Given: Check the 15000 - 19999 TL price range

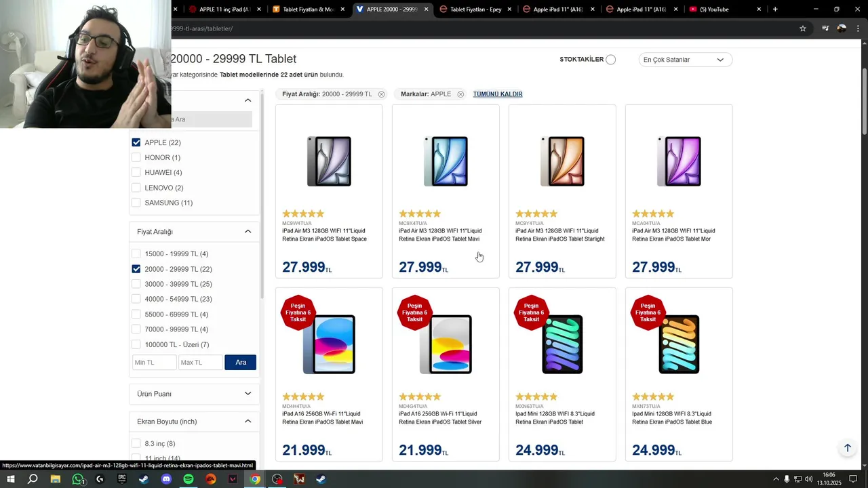Looking at the screenshot, I should point(136,253).
